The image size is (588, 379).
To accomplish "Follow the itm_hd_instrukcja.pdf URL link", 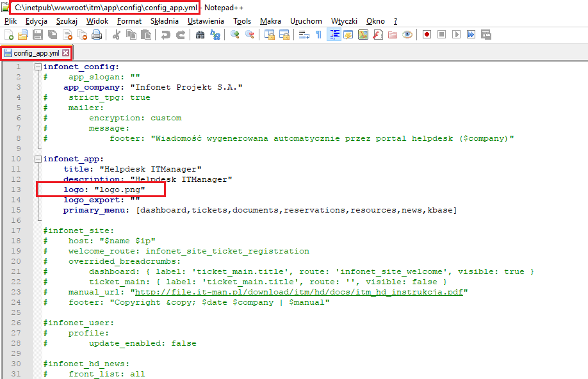I will [299, 292].
